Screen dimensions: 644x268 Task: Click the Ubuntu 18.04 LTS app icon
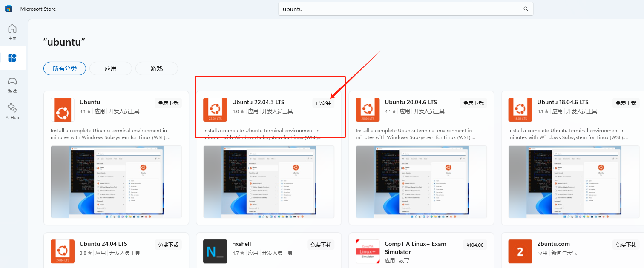pos(520,110)
